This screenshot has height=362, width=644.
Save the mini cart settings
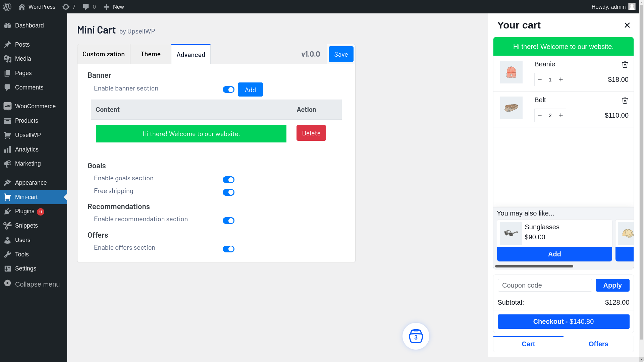coord(341,54)
